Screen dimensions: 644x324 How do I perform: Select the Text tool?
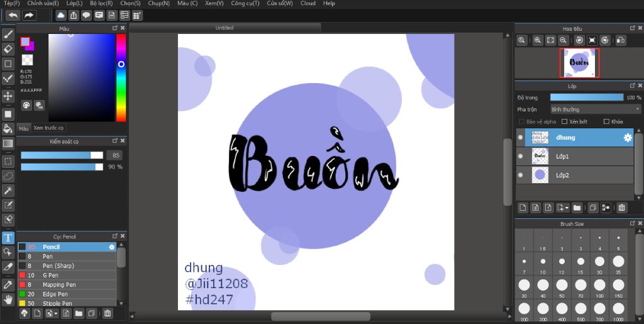8,237
